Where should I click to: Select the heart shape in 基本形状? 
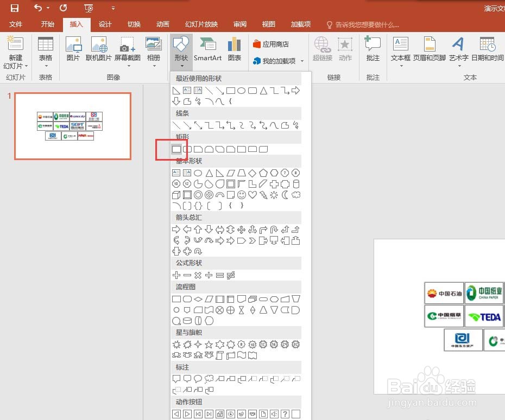[252, 195]
